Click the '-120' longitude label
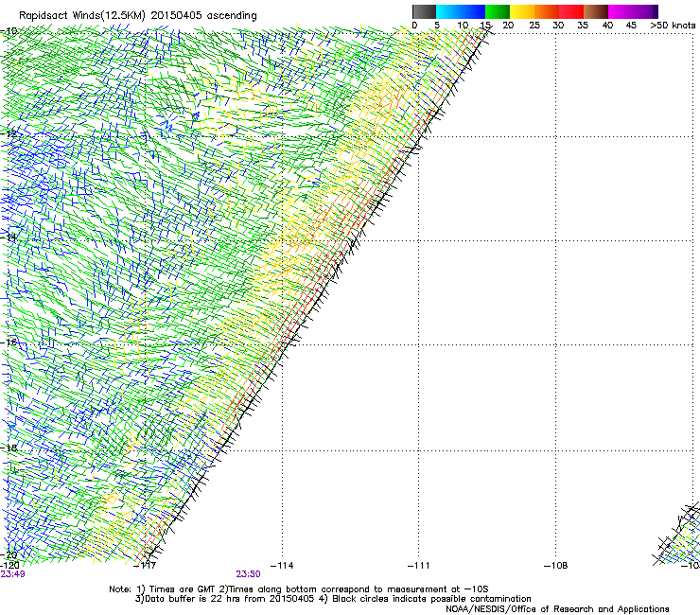Screen dimensions: 700x615 tap(9, 566)
